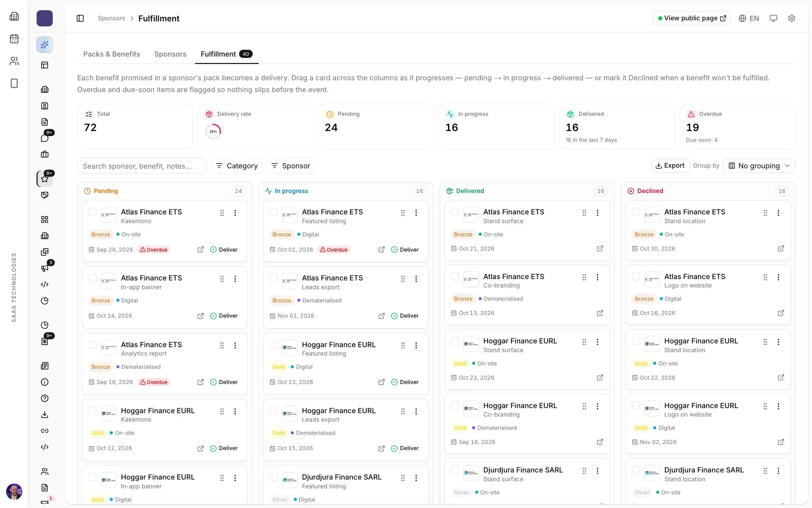
Task: Open the chat bubble icon with 9+ badge
Action: [x=45, y=138]
